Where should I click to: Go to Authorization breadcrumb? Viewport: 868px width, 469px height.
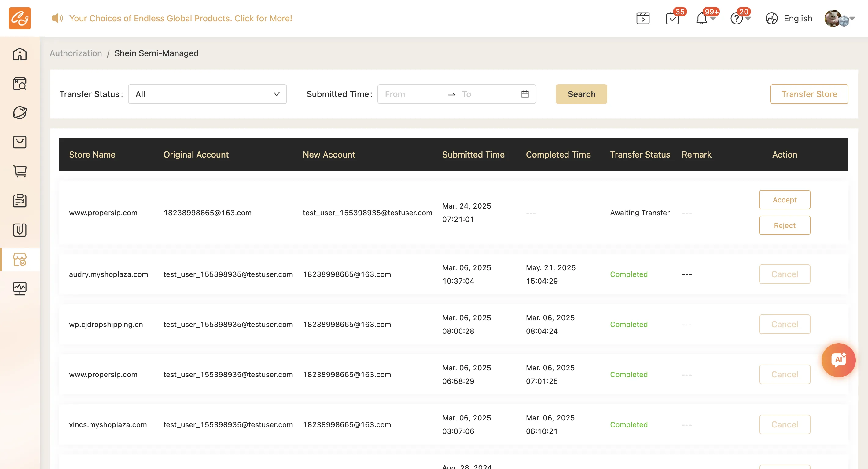click(76, 53)
